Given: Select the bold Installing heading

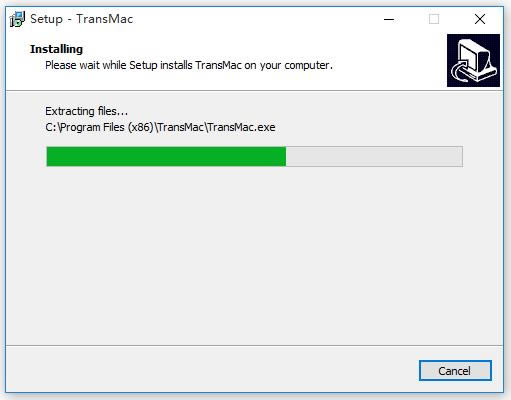Looking at the screenshot, I should point(56,49).
